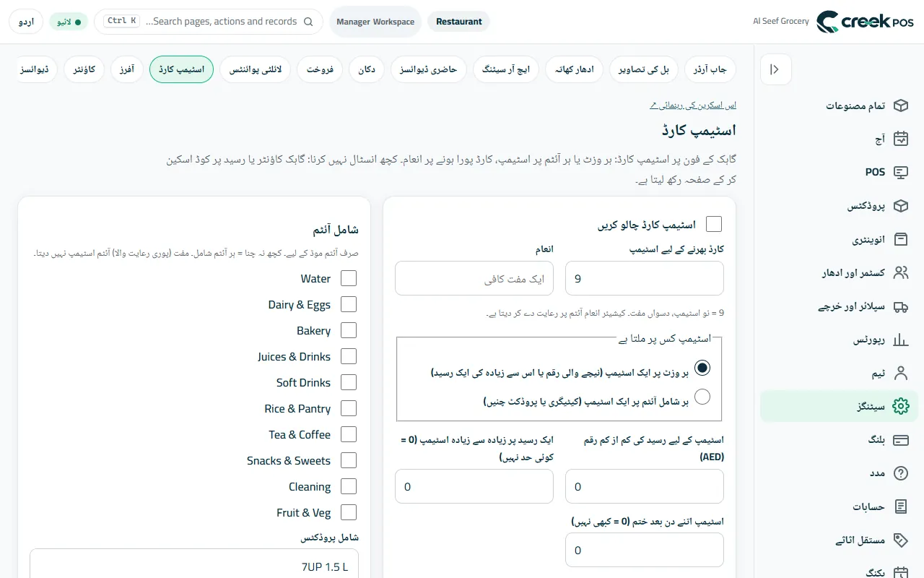Switch to the Job Order tab
This screenshot has height=578, width=924.
710,69
